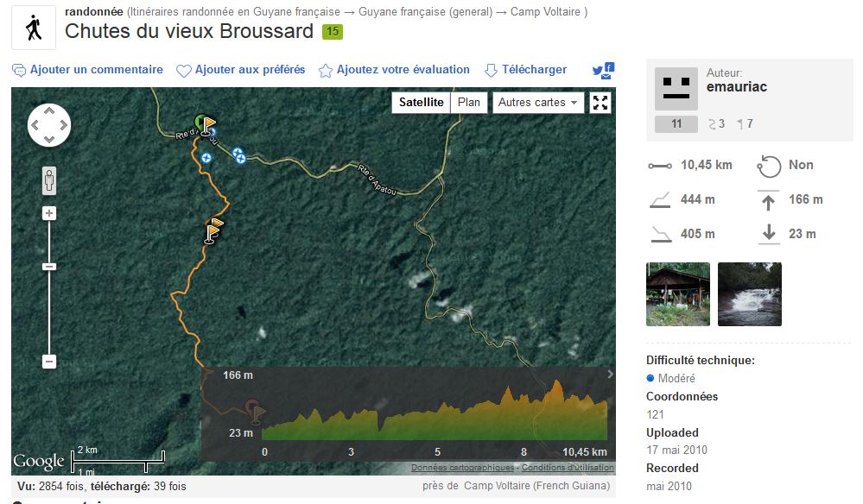Viewport: 863px width, 504px height.
Task: Open the waterfall photo thumbnail
Action: click(x=749, y=294)
